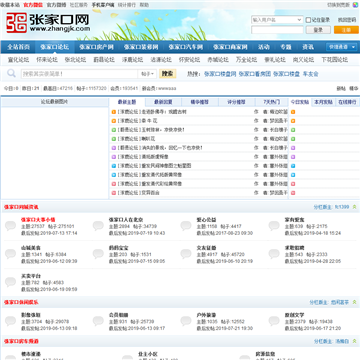This screenshot has height=360, width=360.
Task: Collapse the 张家口休闲娱乐 section
Action: (354, 302)
